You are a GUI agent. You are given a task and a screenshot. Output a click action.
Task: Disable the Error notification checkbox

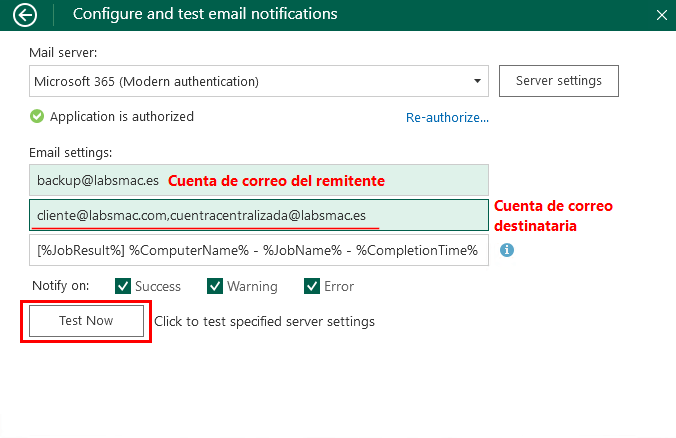click(x=312, y=287)
